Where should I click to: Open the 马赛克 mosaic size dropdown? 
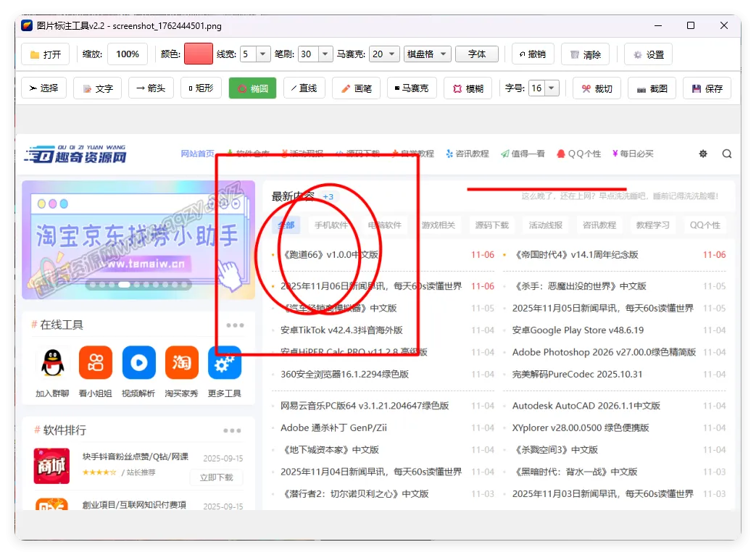click(x=384, y=54)
